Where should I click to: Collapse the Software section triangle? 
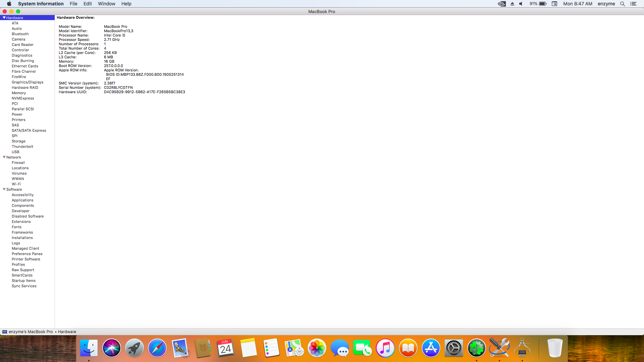click(x=4, y=189)
